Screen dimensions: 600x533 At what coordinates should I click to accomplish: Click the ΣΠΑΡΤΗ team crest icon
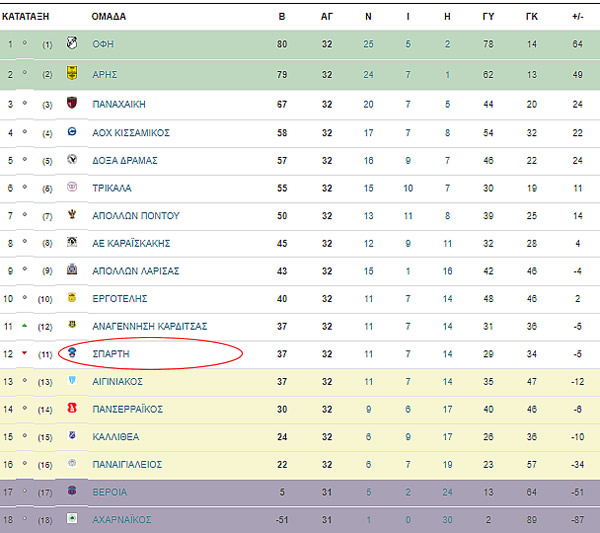[72, 352]
